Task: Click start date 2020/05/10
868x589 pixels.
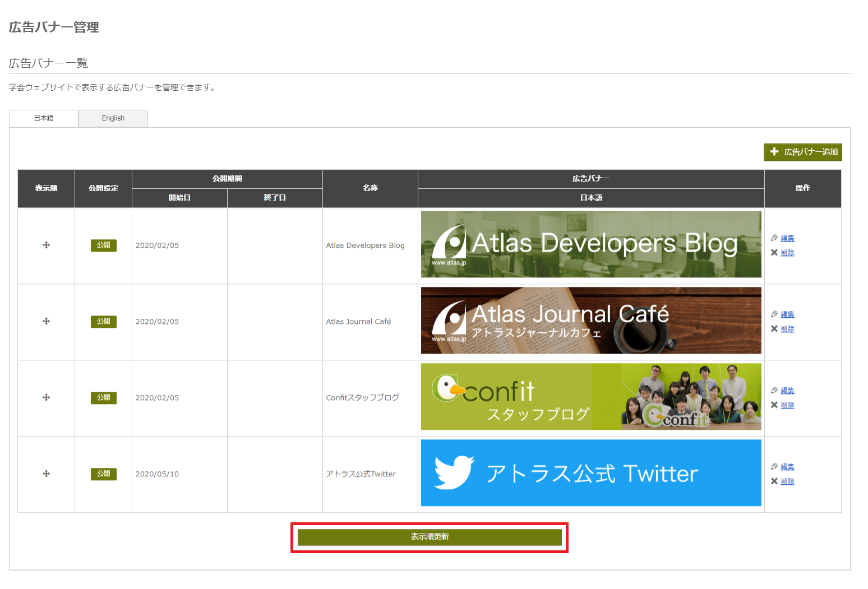Action: tap(157, 474)
